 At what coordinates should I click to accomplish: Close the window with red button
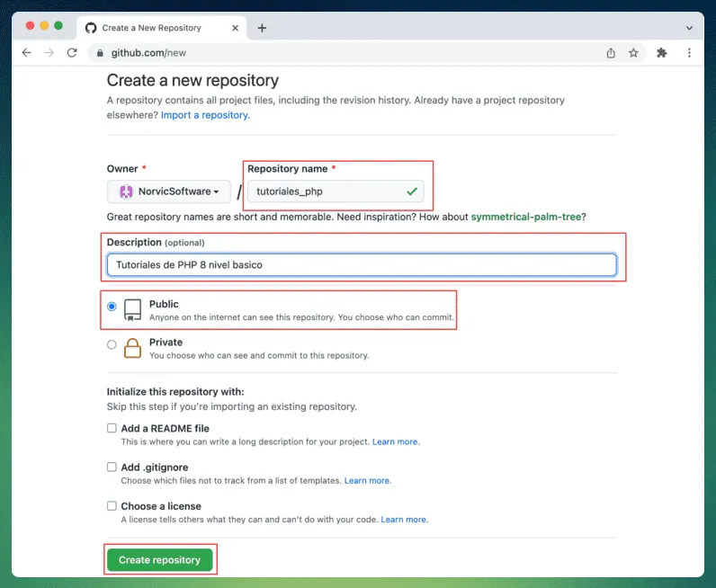31,25
